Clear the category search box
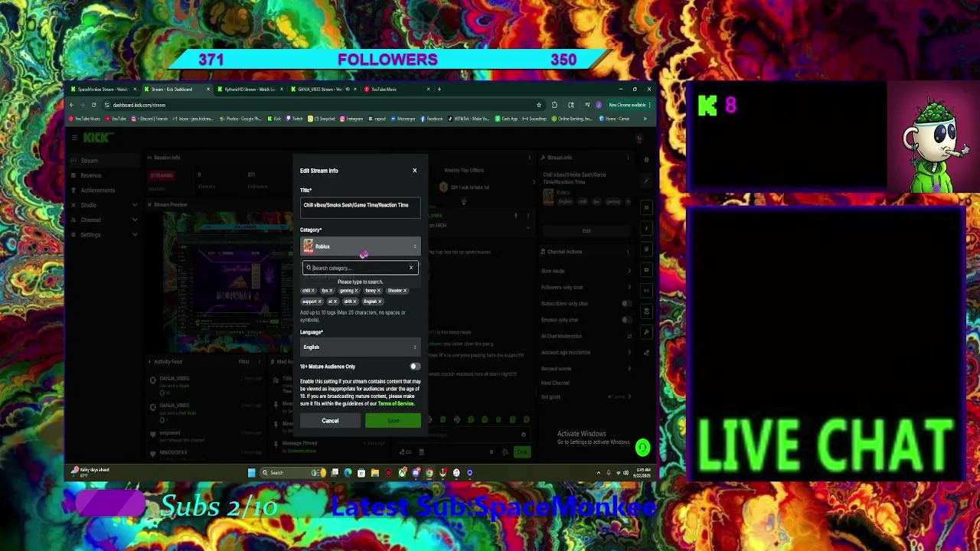Screen dimensions: 980x551 pyautogui.click(x=411, y=268)
